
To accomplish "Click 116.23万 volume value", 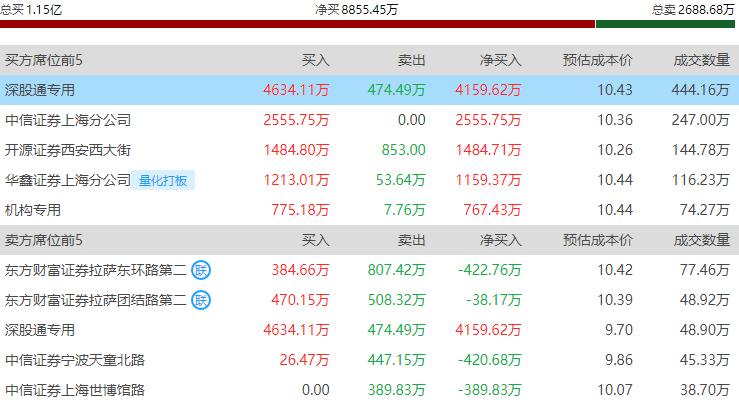I will 701,180.
